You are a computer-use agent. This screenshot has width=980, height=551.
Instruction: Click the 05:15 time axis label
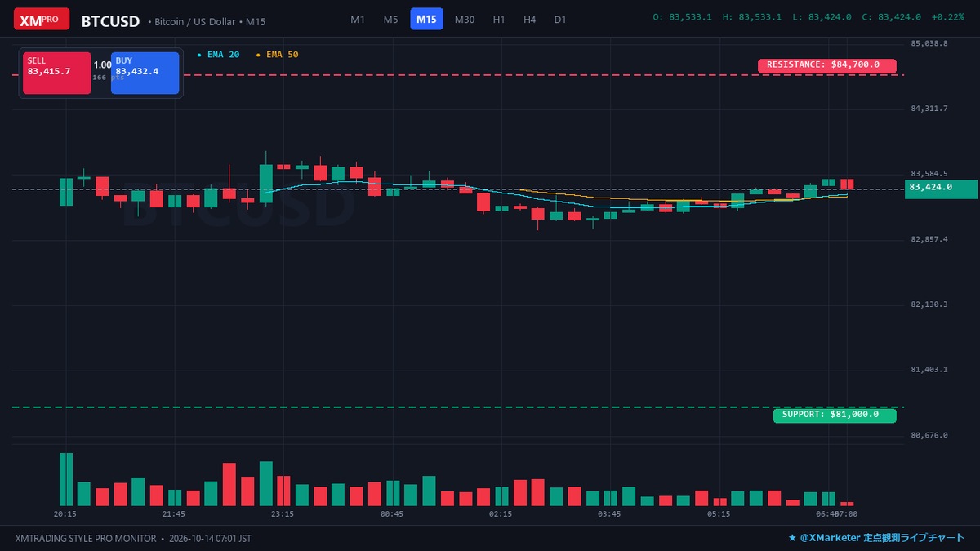click(x=719, y=514)
